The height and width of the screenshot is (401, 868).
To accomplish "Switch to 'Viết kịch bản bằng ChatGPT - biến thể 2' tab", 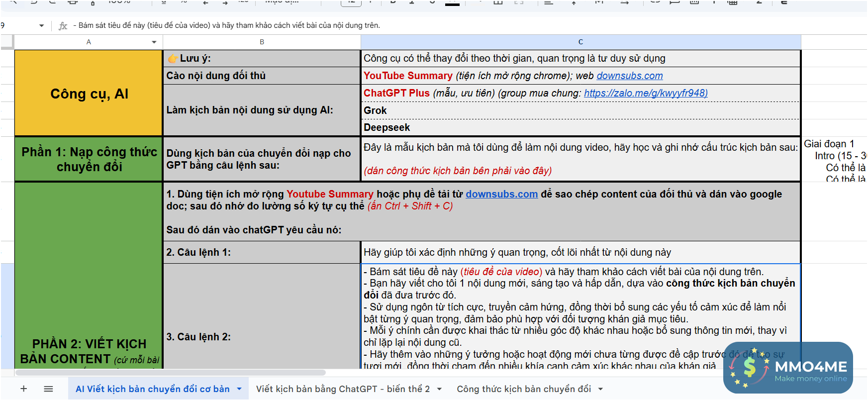I will click(x=342, y=389).
